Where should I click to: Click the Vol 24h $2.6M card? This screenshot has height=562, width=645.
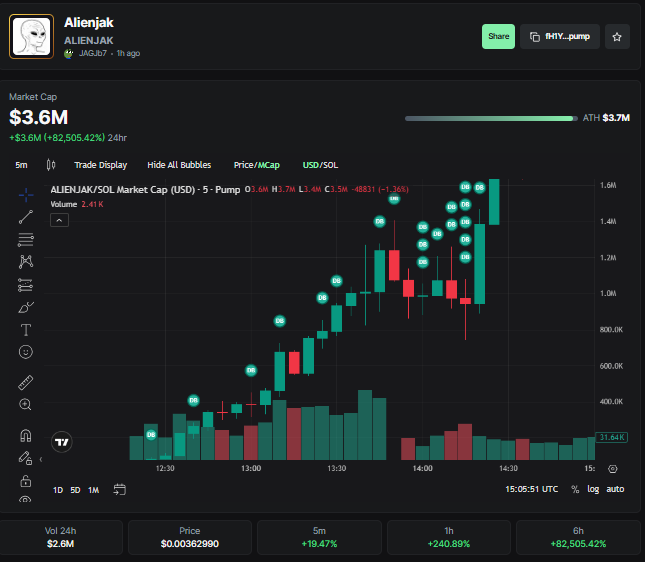click(60, 537)
